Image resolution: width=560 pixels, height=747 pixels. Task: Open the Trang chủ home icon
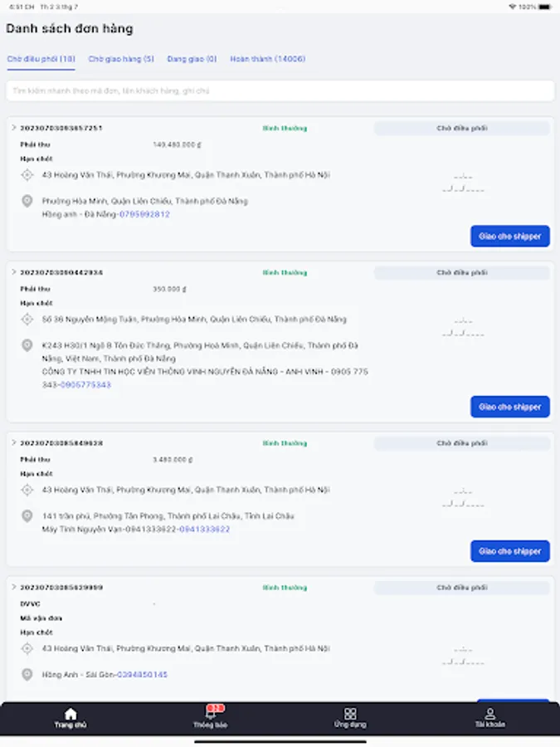pyautogui.click(x=71, y=714)
